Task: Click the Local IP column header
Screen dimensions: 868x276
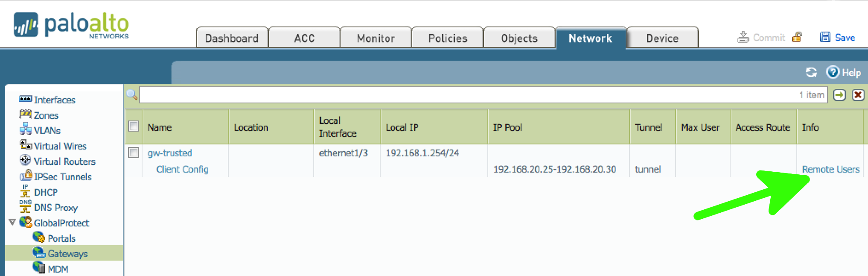Action: tap(434, 127)
